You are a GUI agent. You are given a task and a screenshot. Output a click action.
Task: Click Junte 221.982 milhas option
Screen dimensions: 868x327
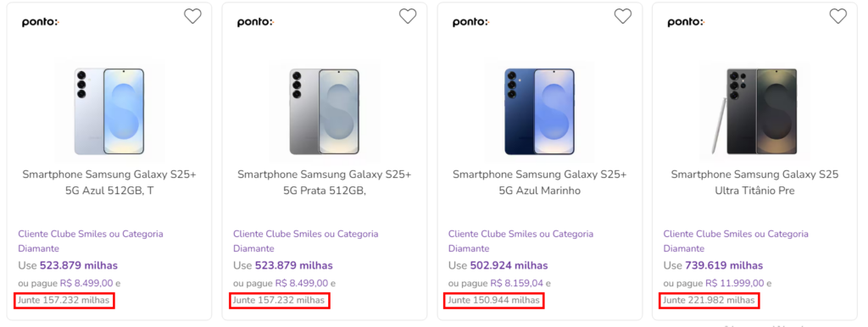709,301
